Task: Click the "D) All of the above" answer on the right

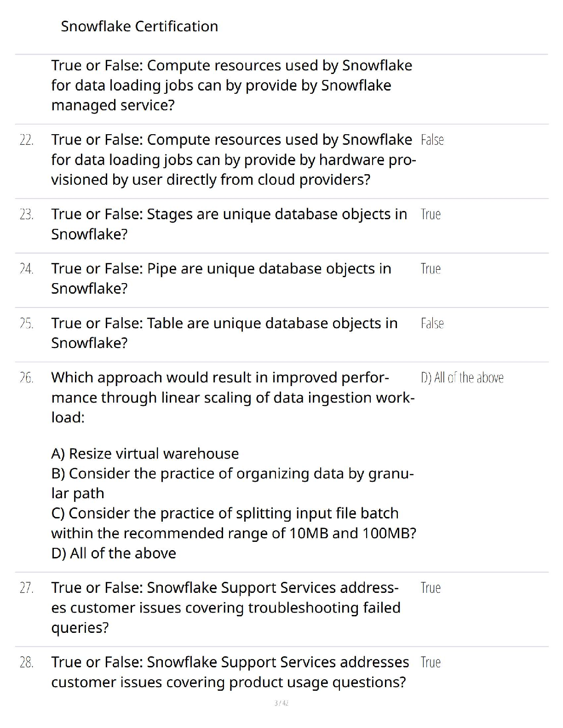Action: (x=462, y=378)
